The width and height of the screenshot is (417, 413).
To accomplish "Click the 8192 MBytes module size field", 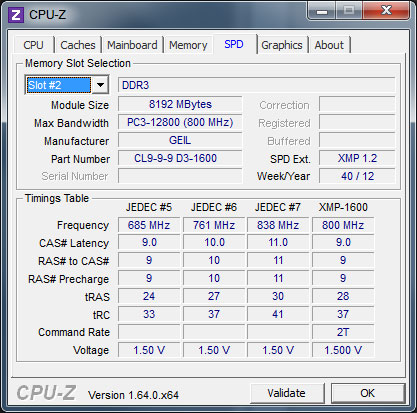I will click(x=180, y=104).
